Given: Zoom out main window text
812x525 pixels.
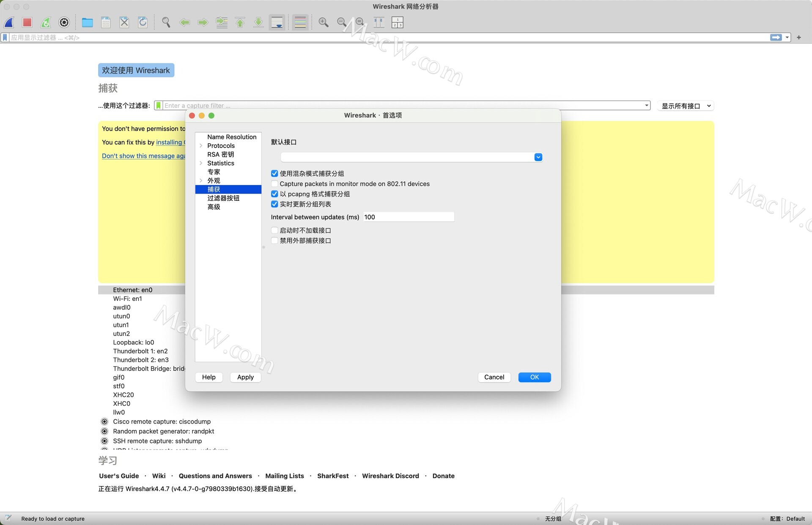Looking at the screenshot, I should click(342, 22).
